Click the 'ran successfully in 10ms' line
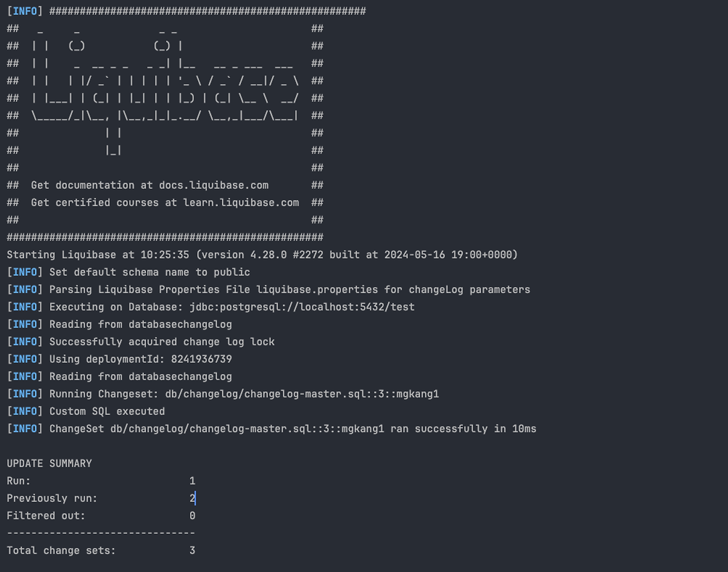 pyautogui.click(x=271, y=429)
